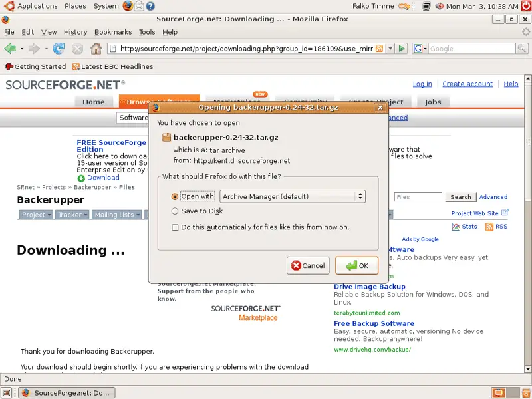Click the Stats chart icon
The height and width of the screenshot is (399, 532).
[456, 227]
